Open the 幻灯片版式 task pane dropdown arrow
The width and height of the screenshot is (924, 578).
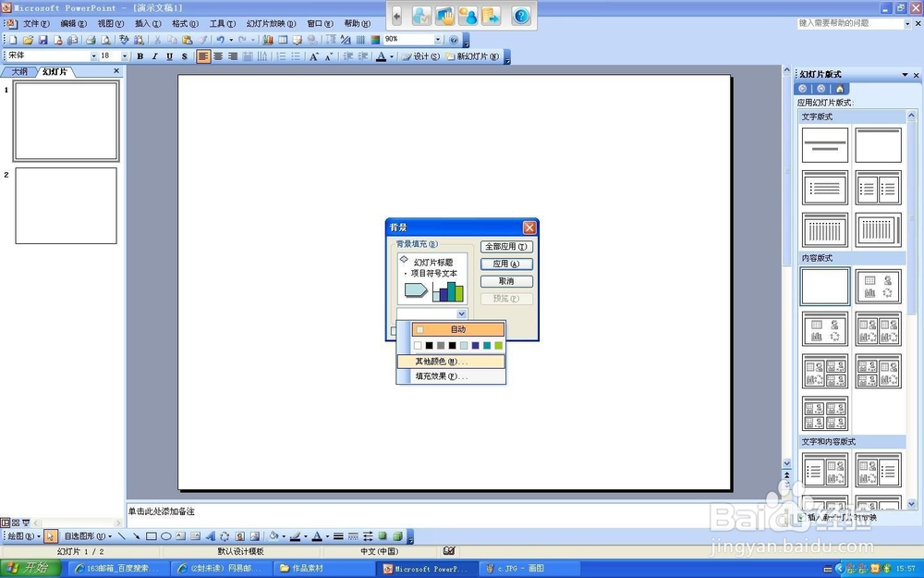point(906,74)
